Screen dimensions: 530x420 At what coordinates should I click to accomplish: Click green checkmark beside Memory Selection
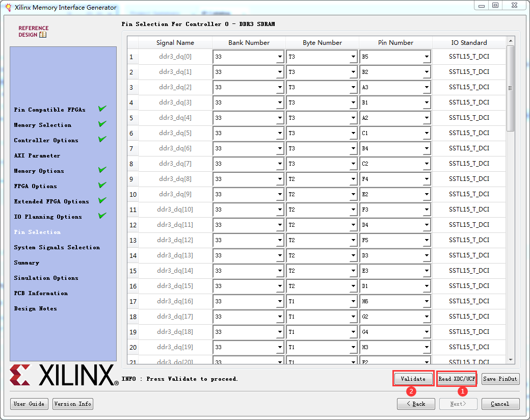(102, 123)
